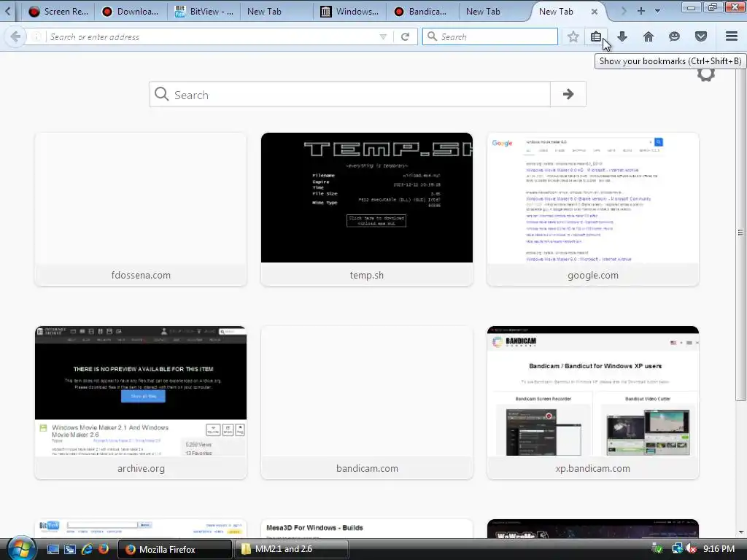This screenshot has width=747, height=560.
Task: Open the Firefox hamburger menu
Action: pyautogui.click(x=732, y=36)
